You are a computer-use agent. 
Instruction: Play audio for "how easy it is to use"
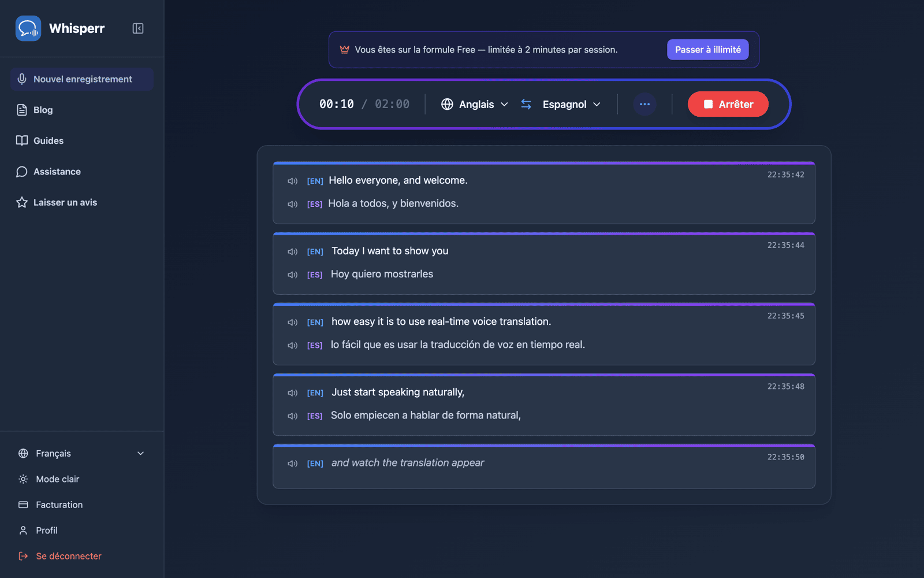pos(293,322)
